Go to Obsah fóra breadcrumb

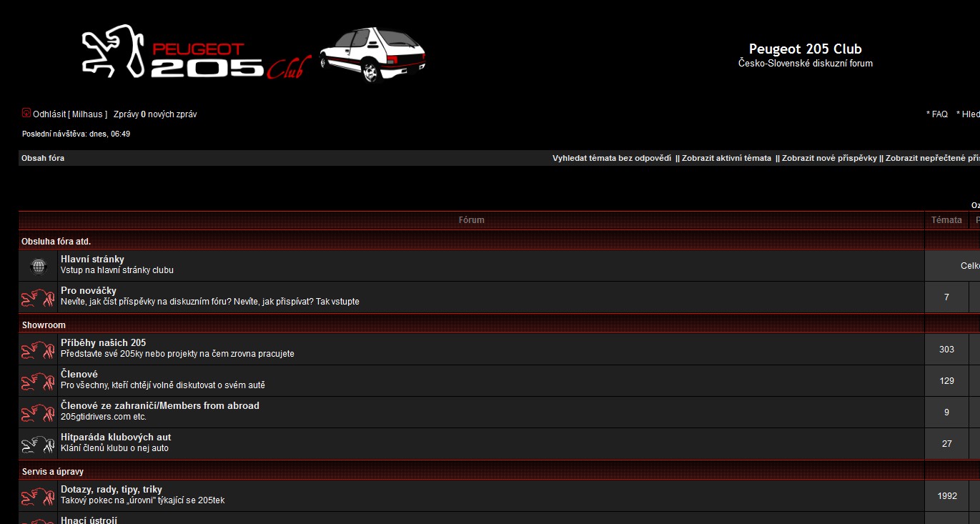point(43,158)
